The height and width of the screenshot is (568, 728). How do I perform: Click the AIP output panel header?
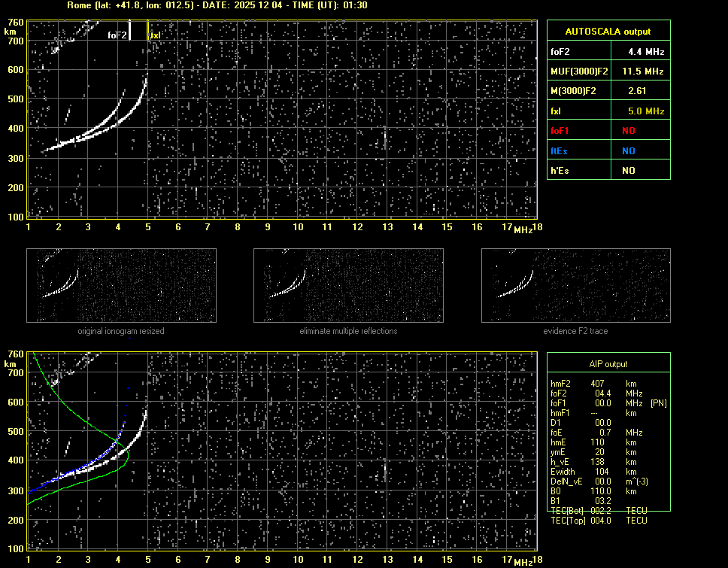click(x=608, y=364)
